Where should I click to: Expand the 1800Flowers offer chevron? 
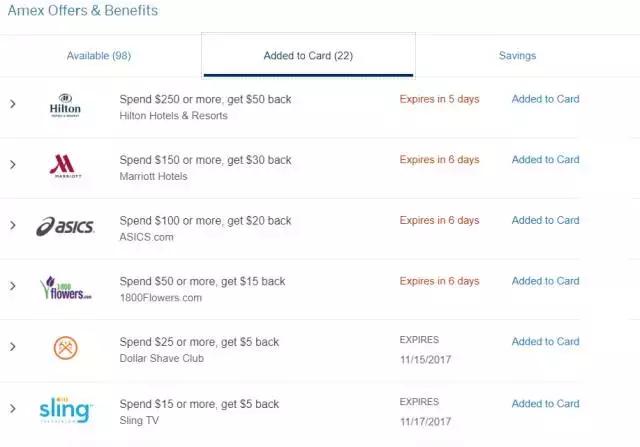pos(12,286)
